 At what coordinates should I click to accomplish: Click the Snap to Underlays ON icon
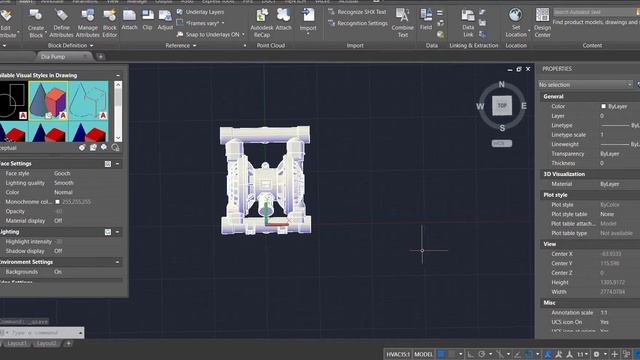[x=180, y=35]
